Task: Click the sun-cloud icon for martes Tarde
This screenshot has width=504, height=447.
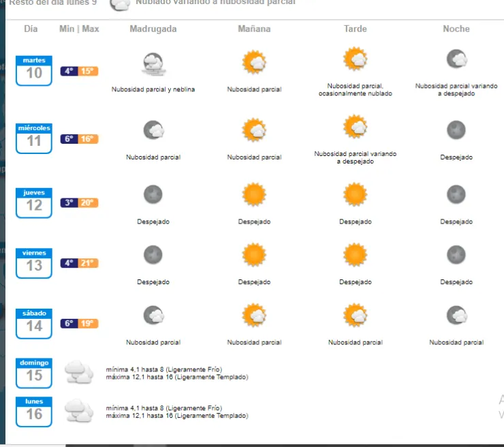Action: click(x=355, y=59)
